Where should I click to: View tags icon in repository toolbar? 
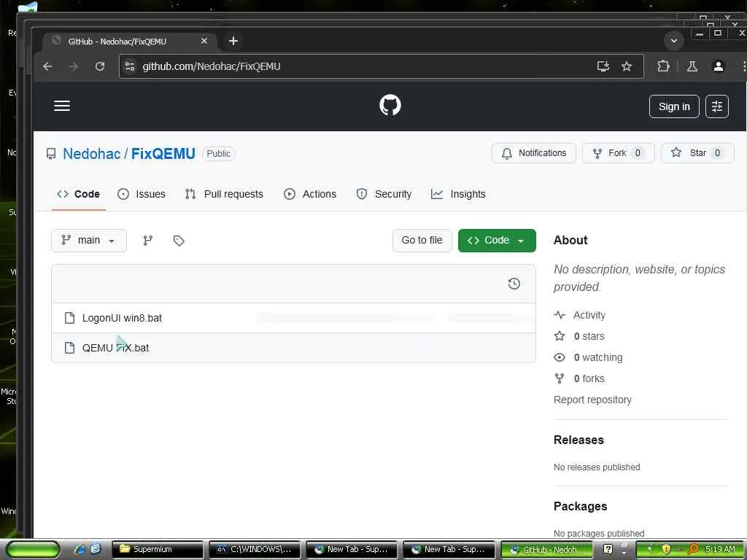(x=179, y=241)
